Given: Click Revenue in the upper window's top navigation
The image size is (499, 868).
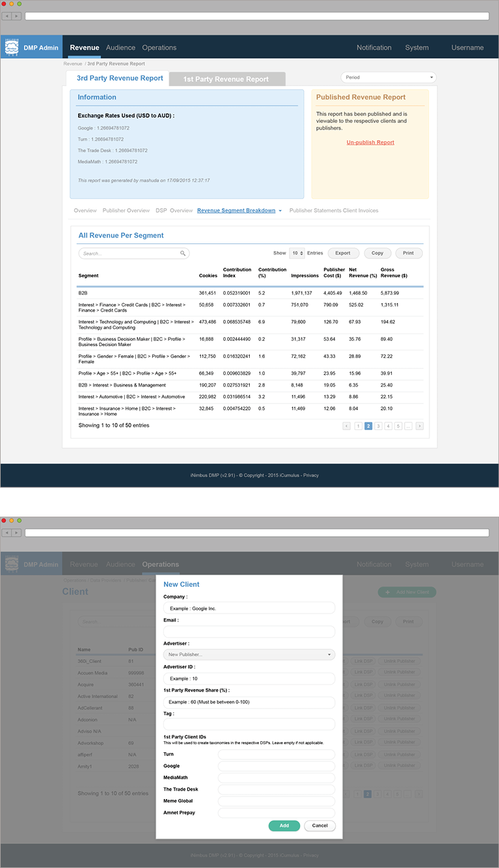Looking at the screenshot, I should [x=85, y=47].
